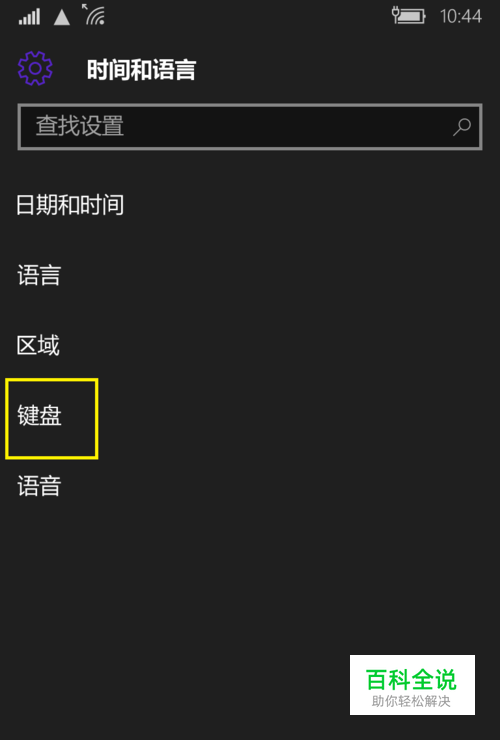Tap the purple settings gear icon
The image size is (500, 740).
click(35, 68)
